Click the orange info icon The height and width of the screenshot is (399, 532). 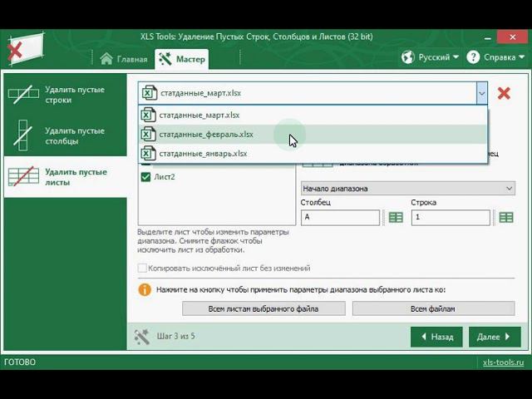(145, 290)
